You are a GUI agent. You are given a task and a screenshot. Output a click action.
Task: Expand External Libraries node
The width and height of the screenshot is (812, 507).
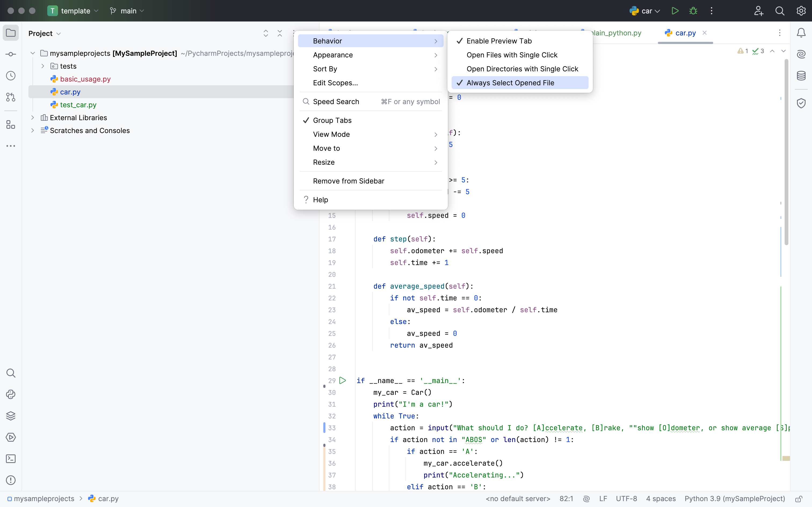(32, 118)
